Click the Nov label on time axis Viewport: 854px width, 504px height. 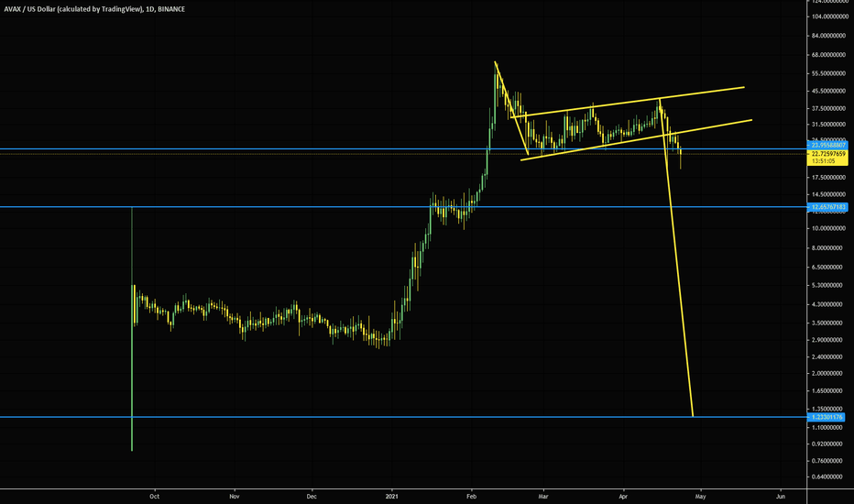click(x=235, y=497)
